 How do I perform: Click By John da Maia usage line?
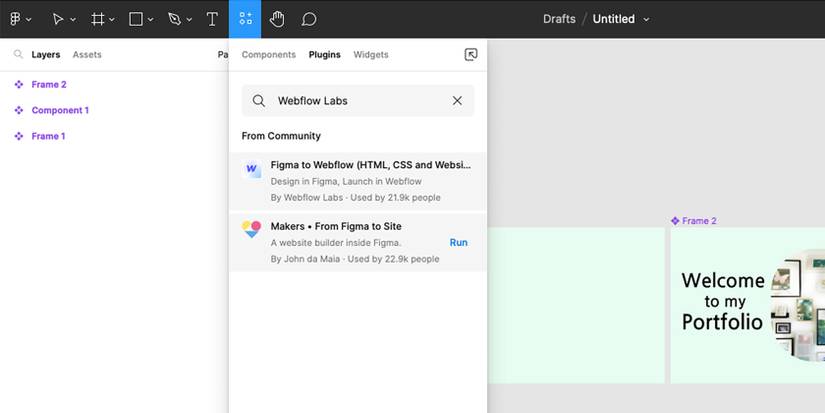[355, 259]
